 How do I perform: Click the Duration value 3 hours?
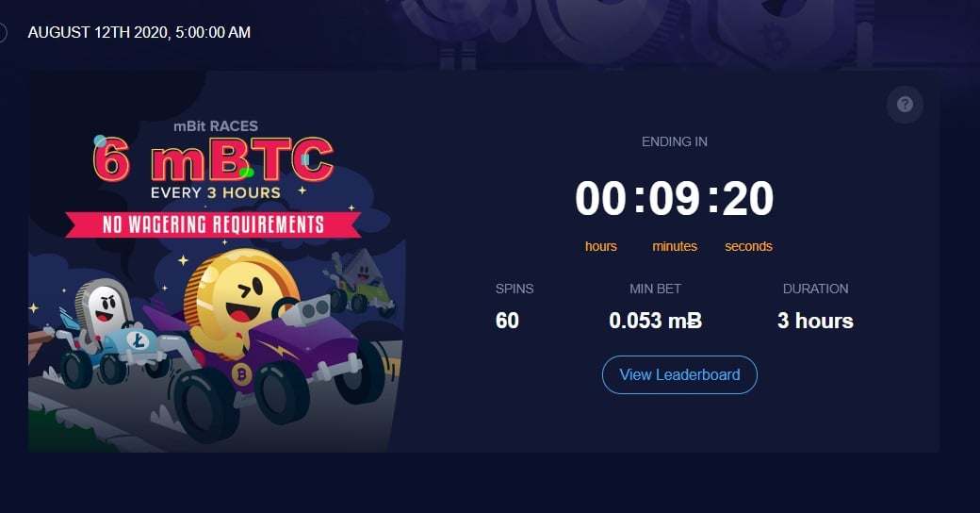[x=815, y=321]
